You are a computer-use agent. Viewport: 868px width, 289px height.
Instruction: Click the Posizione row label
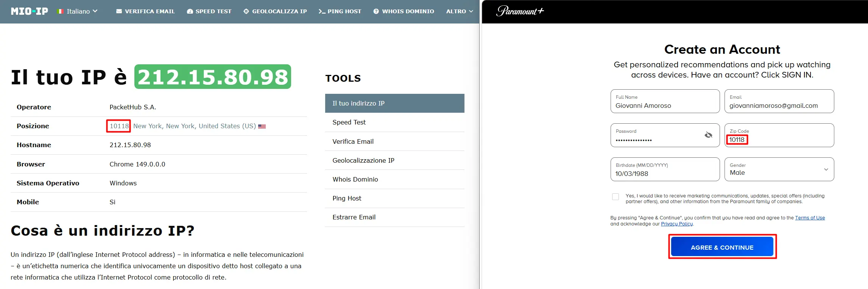coord(33,126)
